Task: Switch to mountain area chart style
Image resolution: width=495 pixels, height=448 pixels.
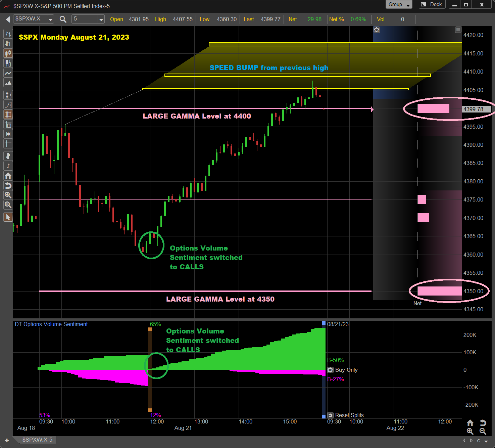Action: pos(8,83)
